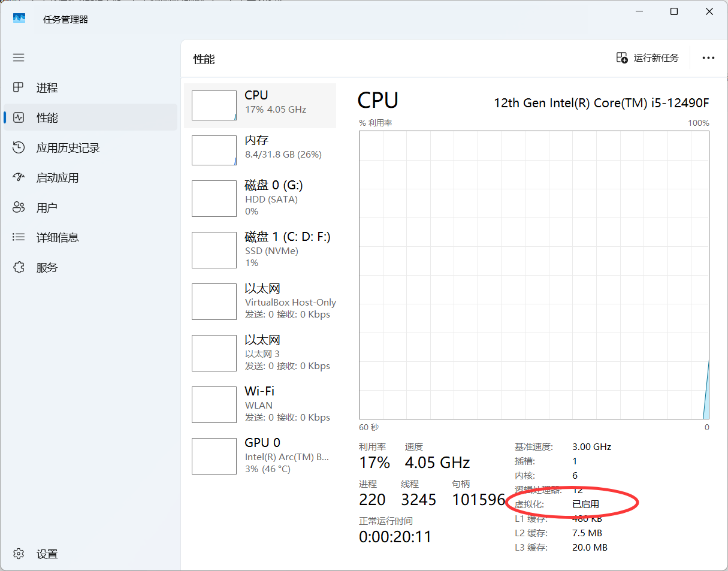Click the L3 cache value "20.0 MB"
The image size is (728, 571).
[x=590, y=548]
